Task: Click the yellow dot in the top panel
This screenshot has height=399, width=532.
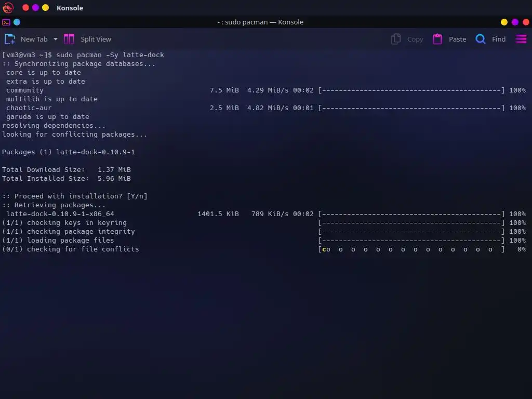Action: point(46,7)
